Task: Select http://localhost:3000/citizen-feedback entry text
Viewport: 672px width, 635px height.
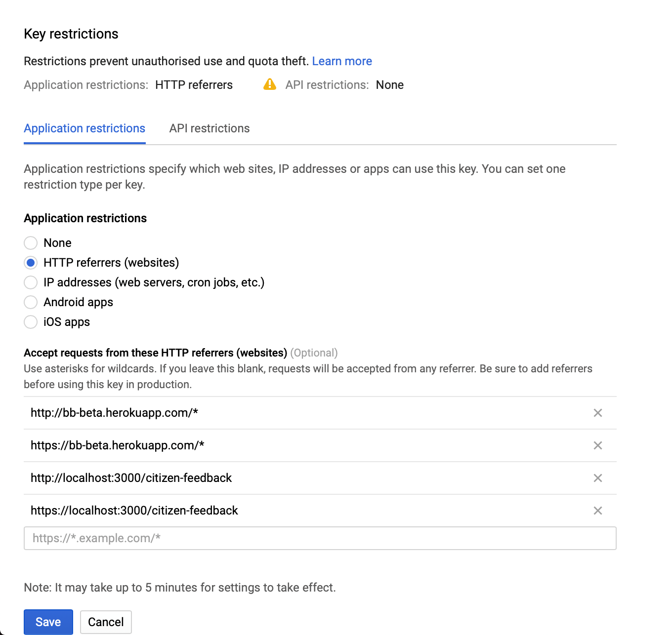Action: (x=131, y=478)
